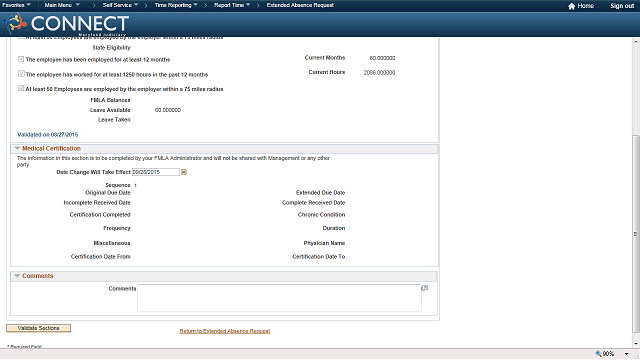Click the Sign out link

click(622, 6)
